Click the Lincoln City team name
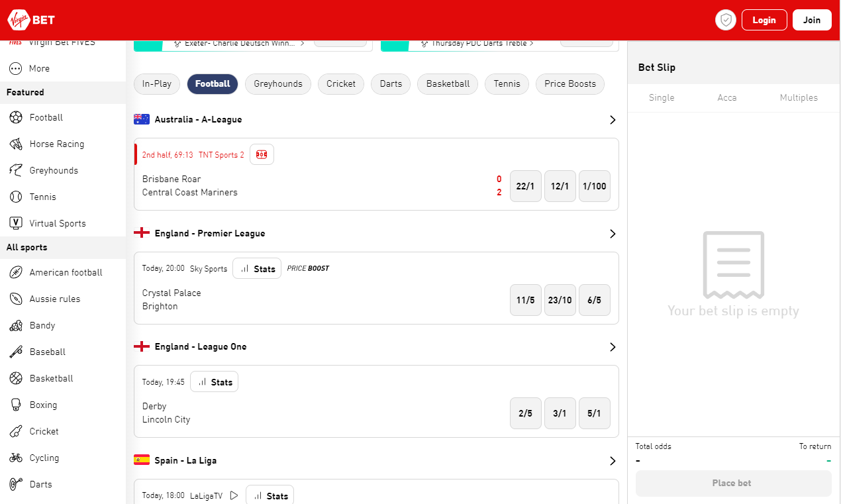The height and width of the screenshot is (504, 841). [166, 419]
